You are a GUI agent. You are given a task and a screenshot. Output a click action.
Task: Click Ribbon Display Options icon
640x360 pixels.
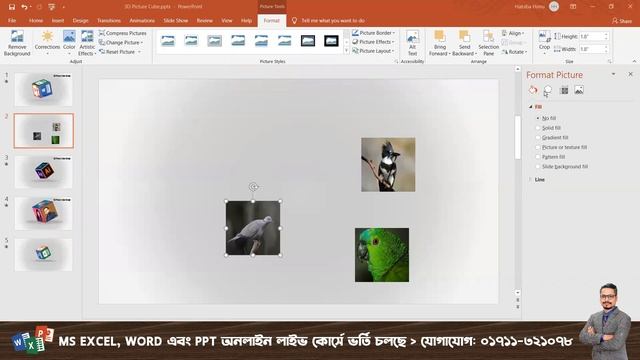coord(573,7)
